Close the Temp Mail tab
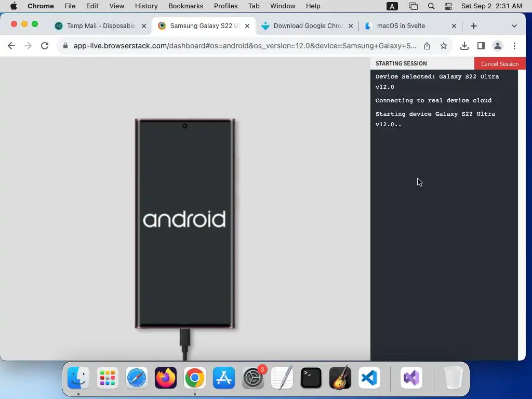 click(x=144, y=26)
